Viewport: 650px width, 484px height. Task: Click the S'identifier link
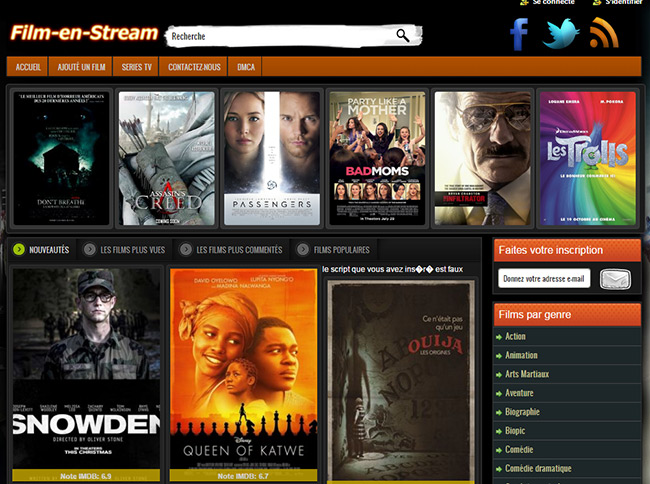tap(623, 2)
